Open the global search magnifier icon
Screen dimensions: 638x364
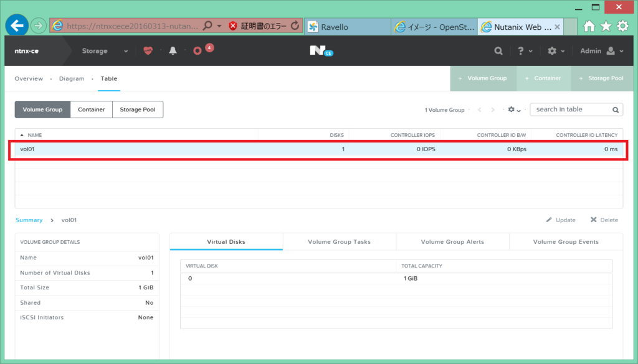click(x=498, y=50)
